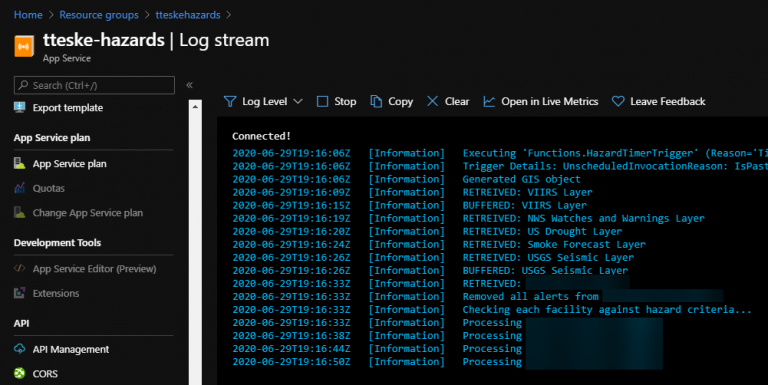Image resolution: width=768 pixels, height=385 pixels.
Task: Collapse the sidebar with double chevron
Action: click(190, 85)
